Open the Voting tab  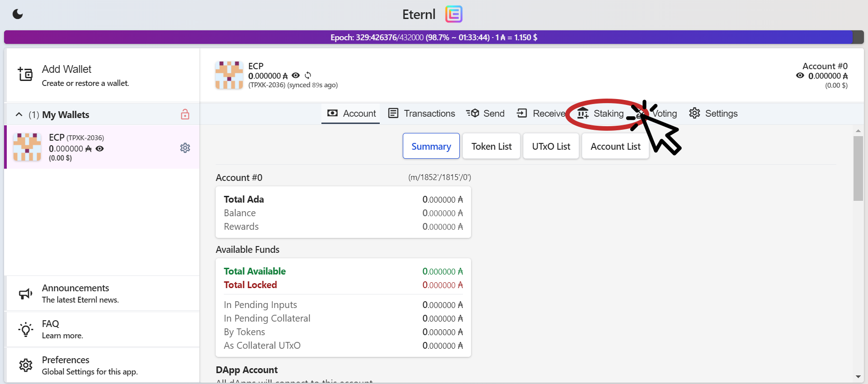pos(656,114)
